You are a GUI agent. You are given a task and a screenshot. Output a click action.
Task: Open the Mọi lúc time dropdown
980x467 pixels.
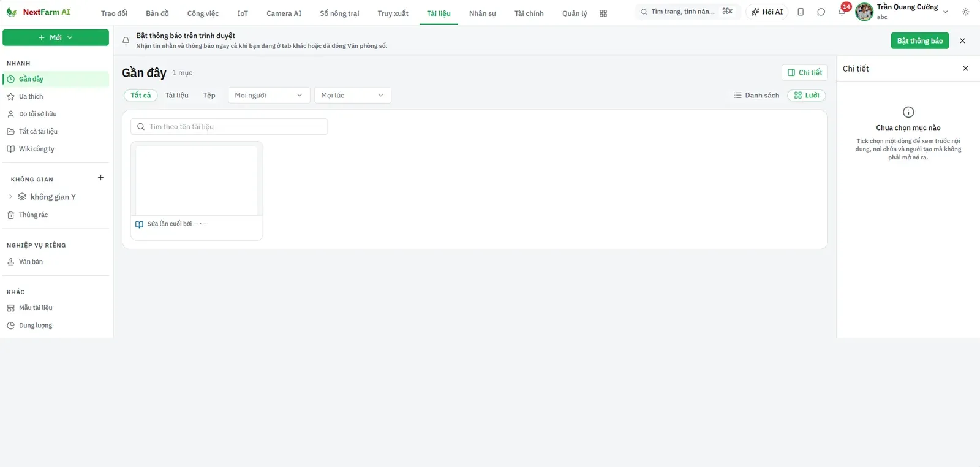(353, 96)
